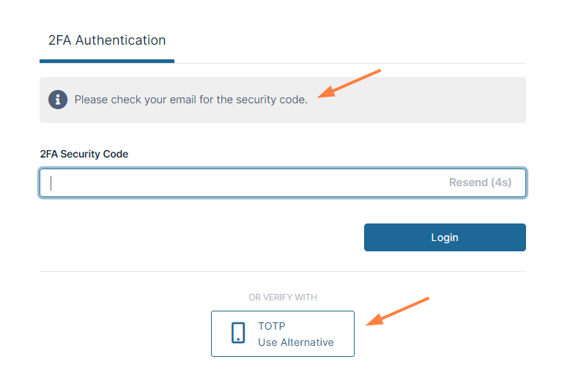Click the info icon in the notice banner
The image size is (570, 392).
58,100
